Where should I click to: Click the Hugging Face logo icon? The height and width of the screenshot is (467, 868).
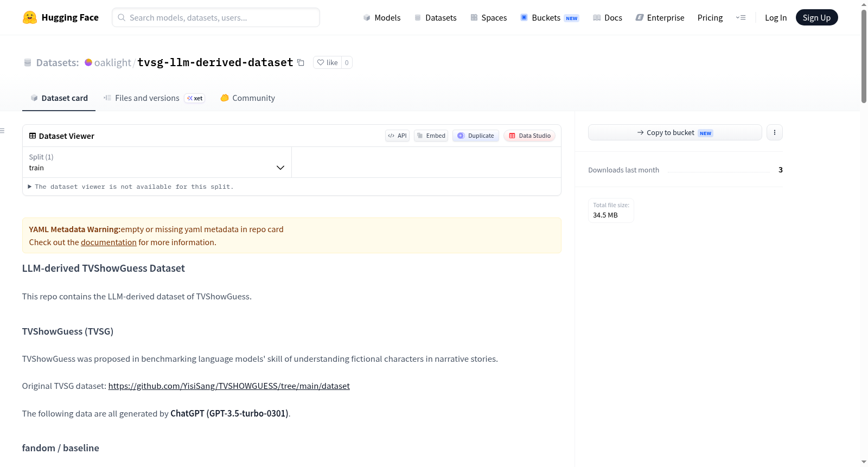pyautogui.click(x=30, y=17)
